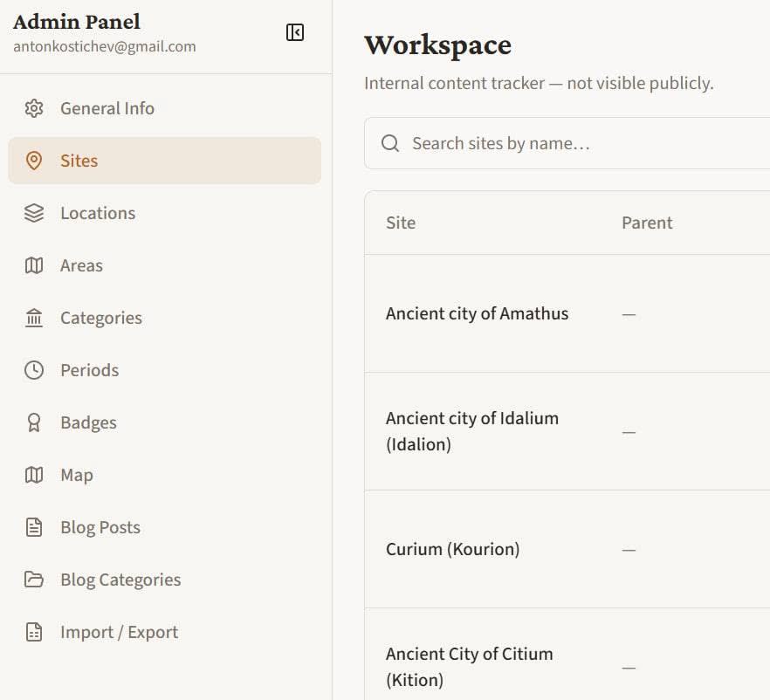Image resolution: width=770 pixels, height=700 pixels.
Task: Select the Curium (Kourion) row
Action: coord(567,549)
